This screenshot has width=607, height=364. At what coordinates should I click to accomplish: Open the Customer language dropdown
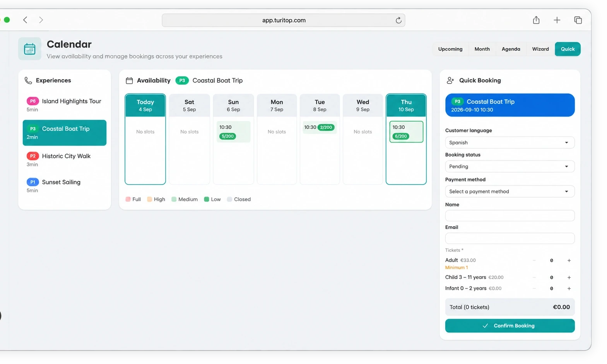510,143
